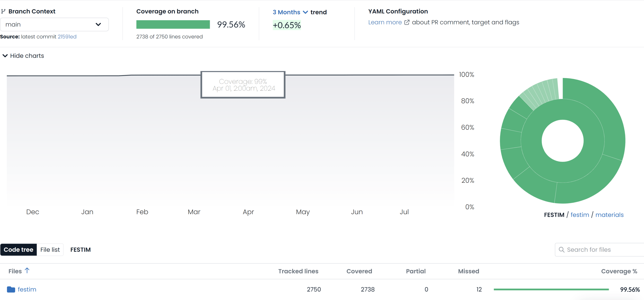Sort by the Coverage % column header
The height and width of the screenshot is (300, 644).
[x=619, y=271]
